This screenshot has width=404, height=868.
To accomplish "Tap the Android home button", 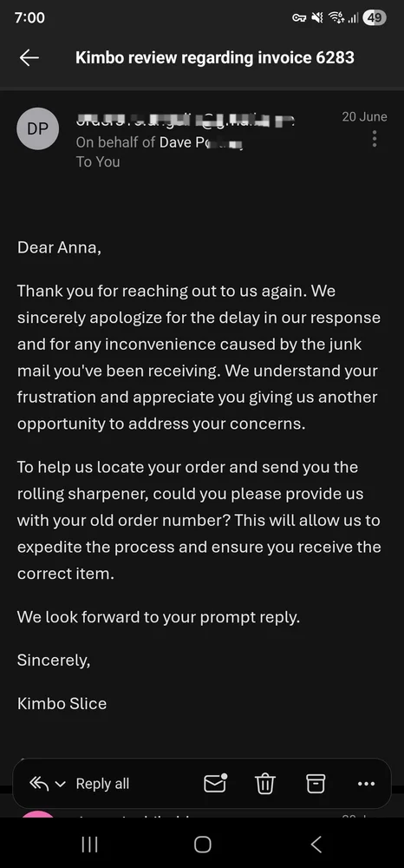I will [x=202, y=845].
